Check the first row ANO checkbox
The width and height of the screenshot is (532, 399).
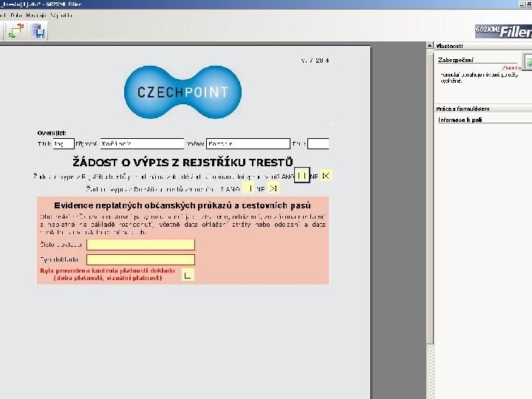click(301, 175)
